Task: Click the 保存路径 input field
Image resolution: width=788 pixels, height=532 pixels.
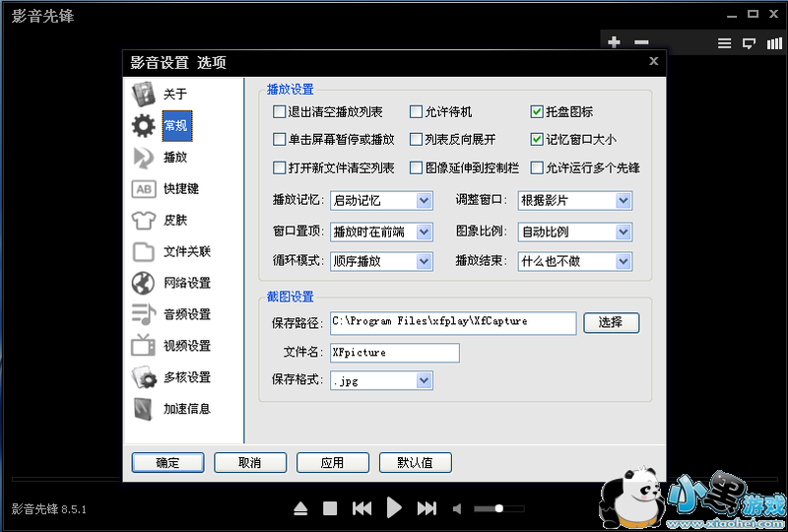Action: tap(453, 323)
